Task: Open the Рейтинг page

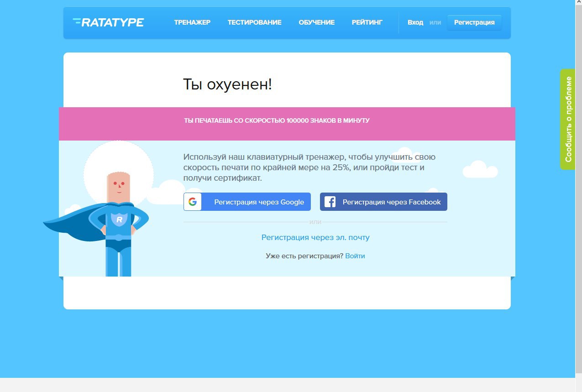Action: point(367,22)
